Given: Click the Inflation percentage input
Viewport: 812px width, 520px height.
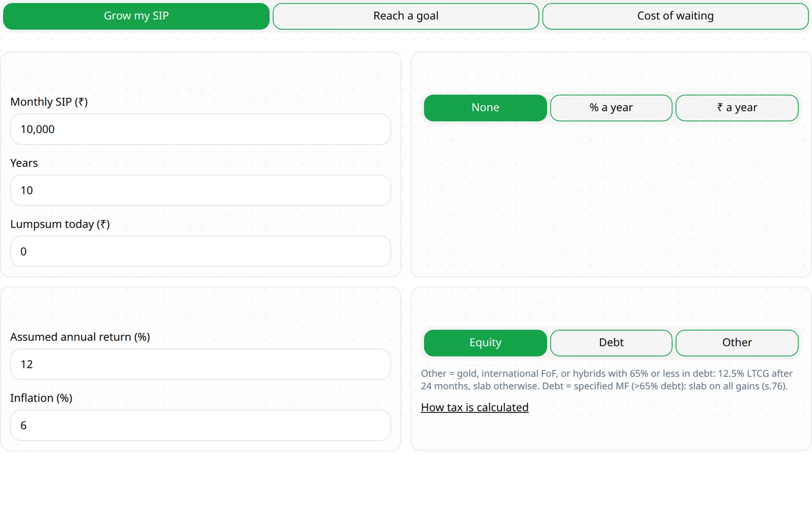Looking at the screenshot, I should pyautogui.click(x=200, y=425).
